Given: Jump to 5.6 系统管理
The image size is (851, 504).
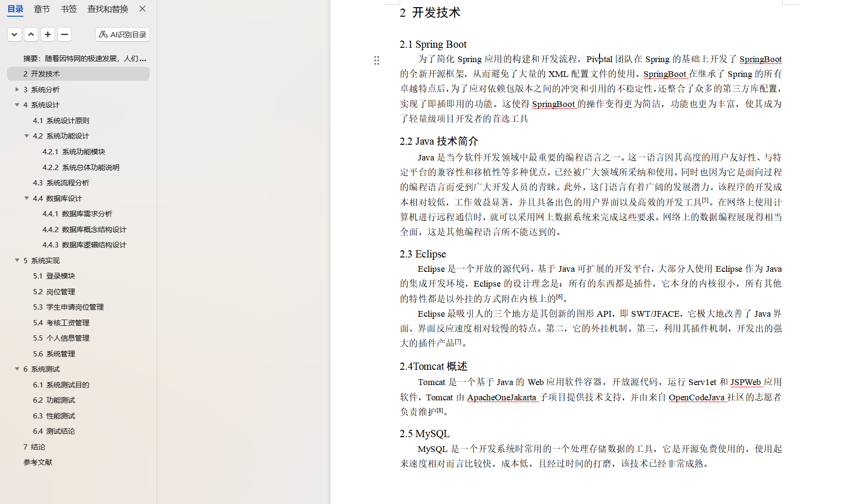Looking at the screenshot, I should coord(54,354).
